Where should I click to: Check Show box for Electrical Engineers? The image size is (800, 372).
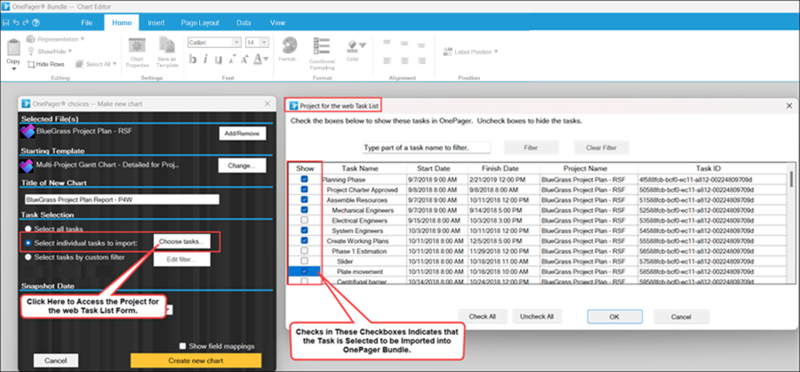click(x=305, y=220)
